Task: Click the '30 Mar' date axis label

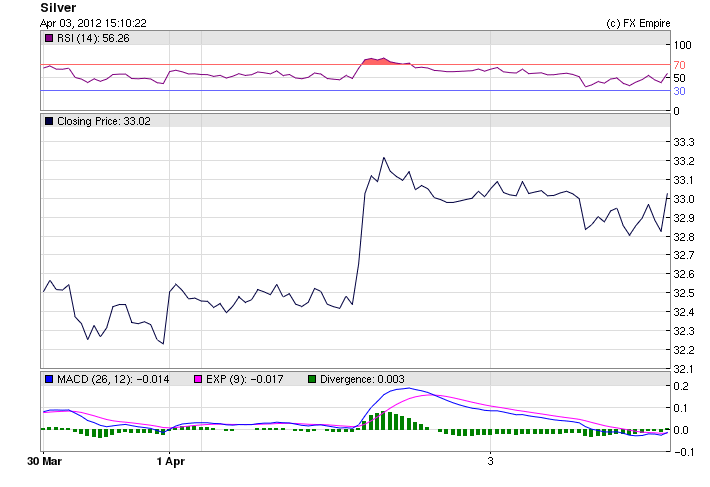Action: pos(44,461)
